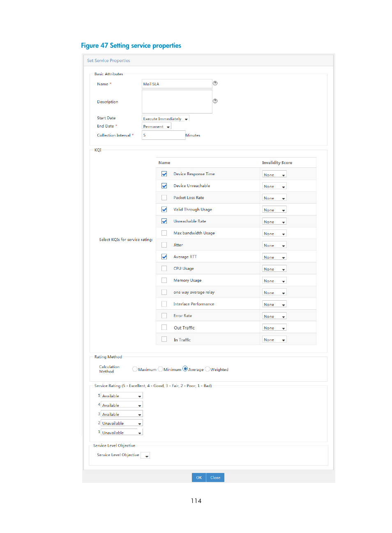Open Invalidity Score dropdown for Valid Through Usage

click(x=274, y=210)
